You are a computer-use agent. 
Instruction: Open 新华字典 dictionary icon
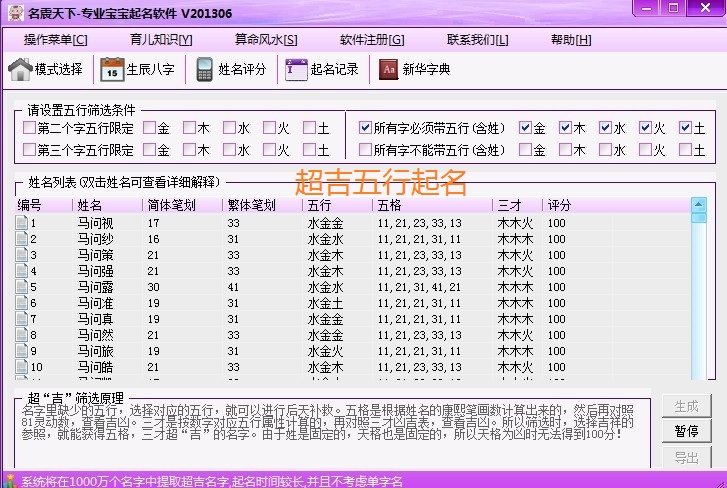[x=388, y=70]
